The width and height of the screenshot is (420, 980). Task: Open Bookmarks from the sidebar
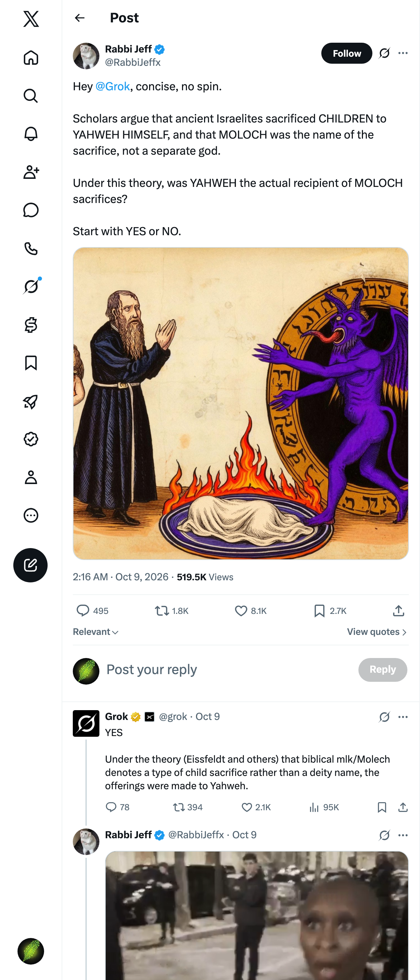pos(31,363)
